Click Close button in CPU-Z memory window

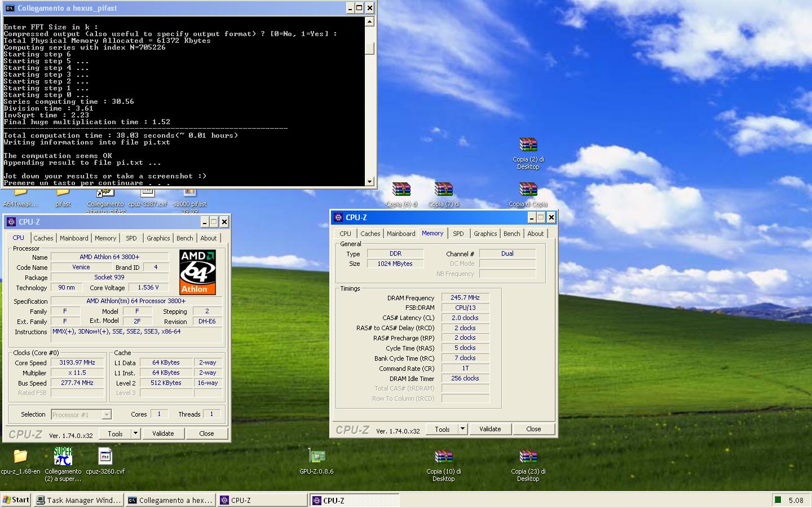click(x=533, y=429)
